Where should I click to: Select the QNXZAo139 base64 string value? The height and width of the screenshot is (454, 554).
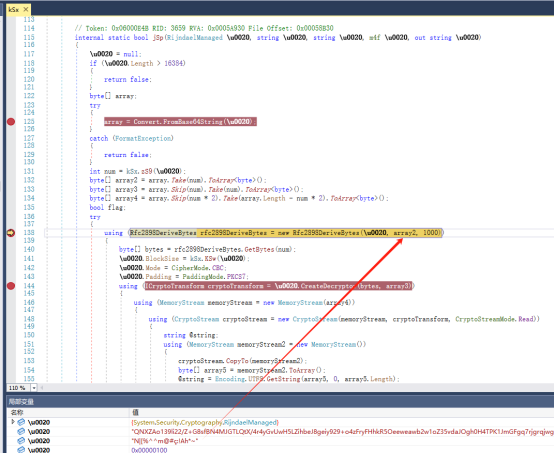point(342,432)
